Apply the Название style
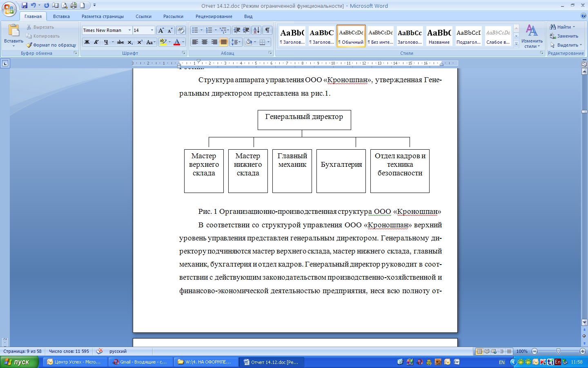 439,36
